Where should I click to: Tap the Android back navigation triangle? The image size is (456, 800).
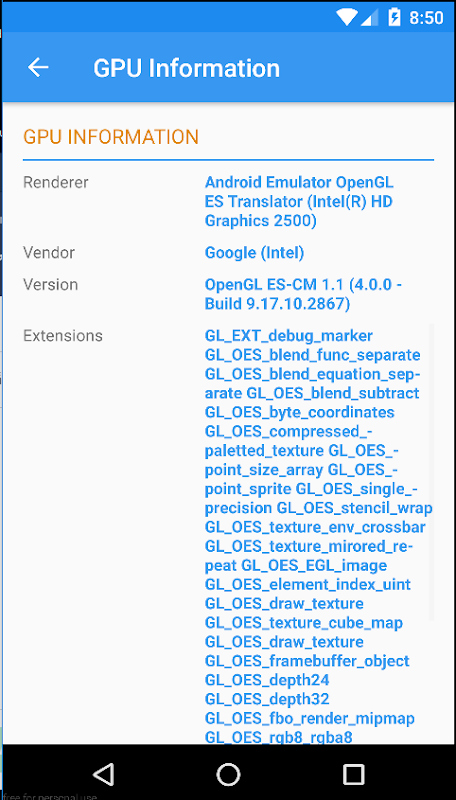pos(104,774)
